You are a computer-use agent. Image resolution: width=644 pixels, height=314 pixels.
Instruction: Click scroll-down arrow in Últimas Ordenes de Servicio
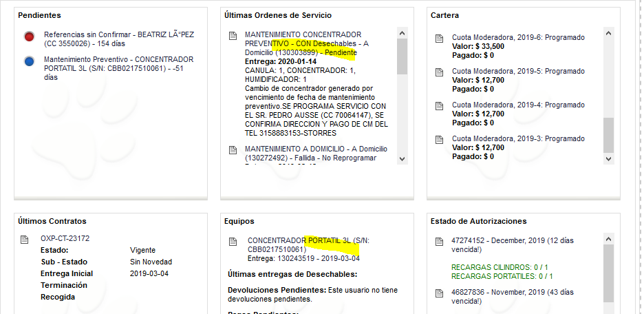[x=402, y=158]
